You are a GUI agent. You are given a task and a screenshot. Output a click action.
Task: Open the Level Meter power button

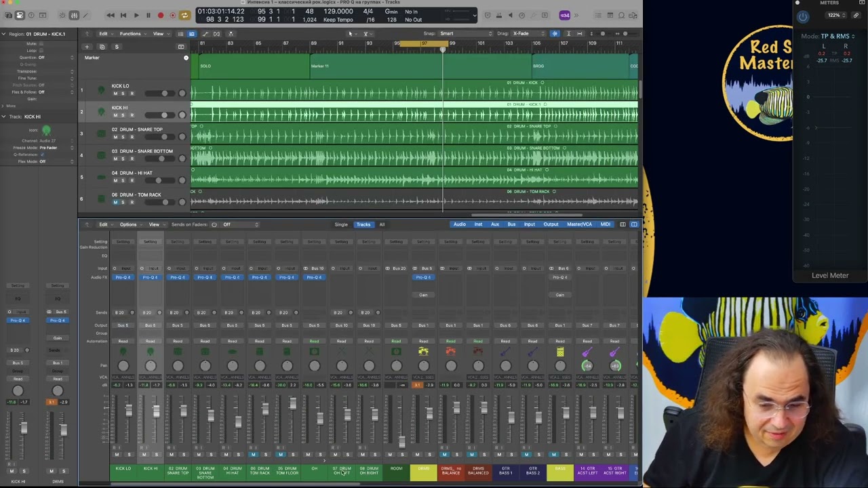click(803, 16)
